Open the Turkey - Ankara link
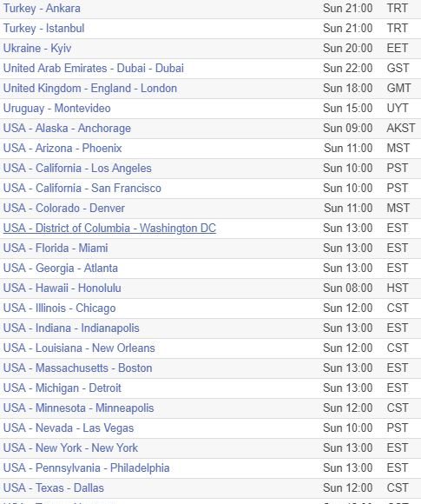The height and width of the screenshot is (504, 421). [x=42, y=9]
